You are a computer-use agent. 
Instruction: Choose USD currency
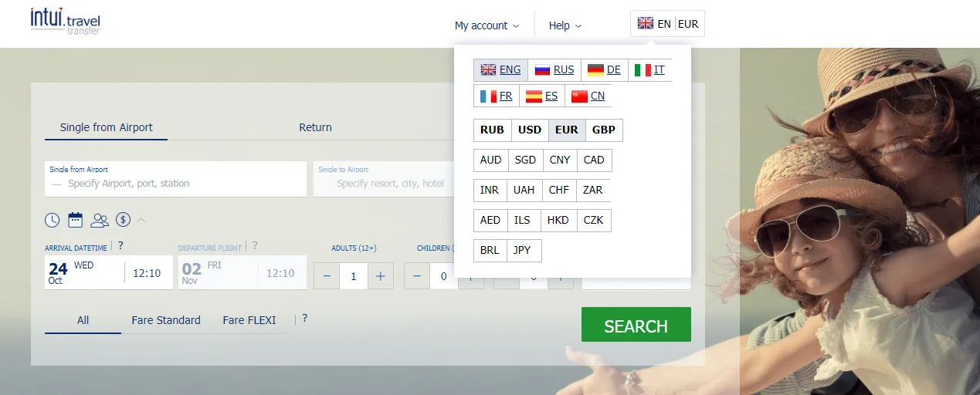pyautogui.click(x=530, y=130)
